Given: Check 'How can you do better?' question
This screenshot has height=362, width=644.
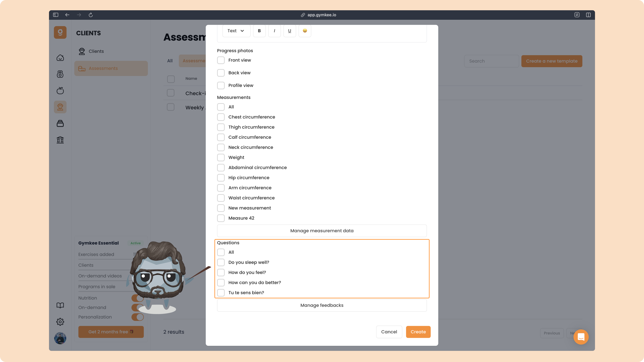Looking at the screenshot, I should click(x=221, y=283).
